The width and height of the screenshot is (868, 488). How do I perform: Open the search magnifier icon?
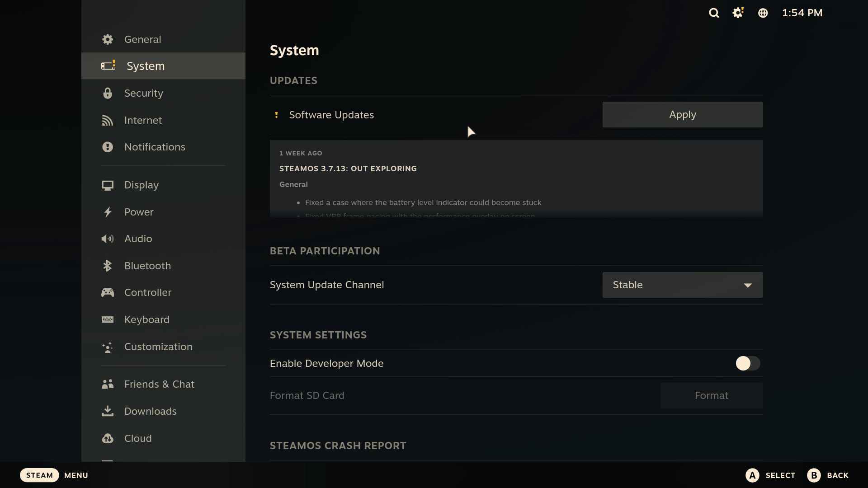[714, 13]
